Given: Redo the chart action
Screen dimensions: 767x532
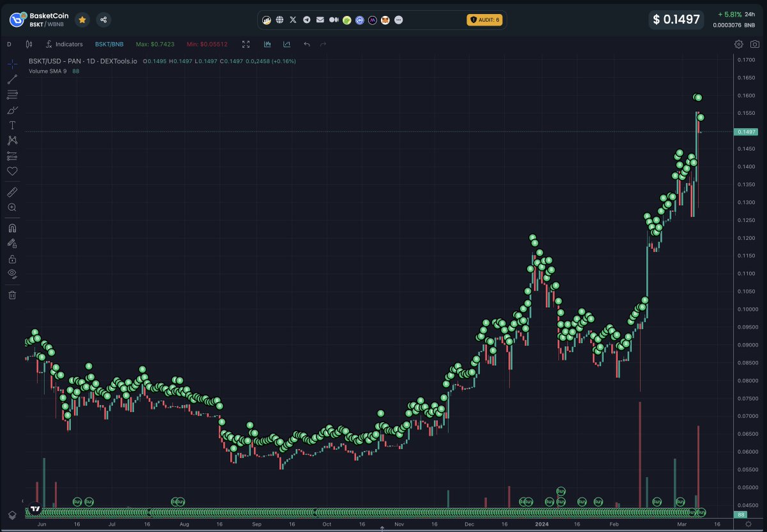Looking at the screenshot, I should [x=323, y=44].
